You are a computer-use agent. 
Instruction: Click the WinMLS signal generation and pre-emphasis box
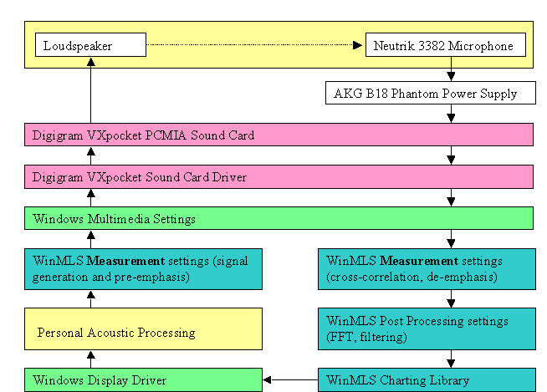[143, 269]
